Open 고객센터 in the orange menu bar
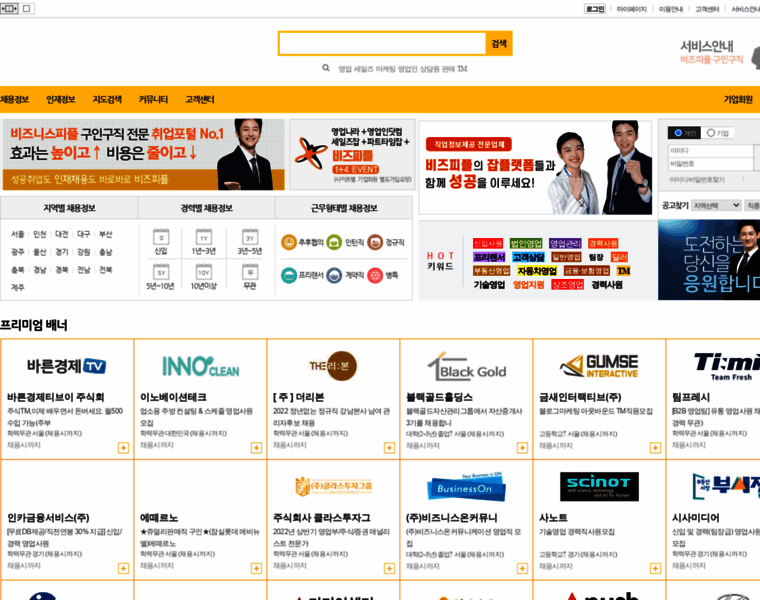 coord(200,99)
